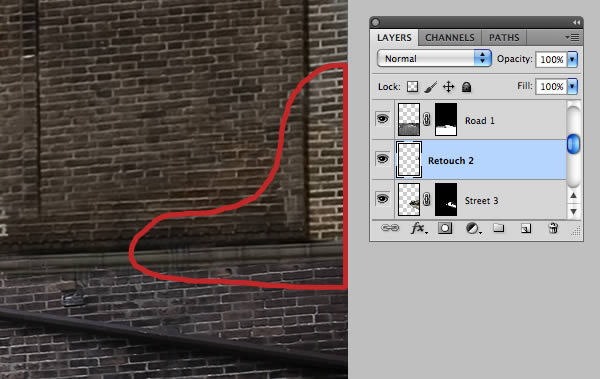This screenshot has width=600, height=379.
Task: Hide the Road 1 layer
Action: point(383,119)
